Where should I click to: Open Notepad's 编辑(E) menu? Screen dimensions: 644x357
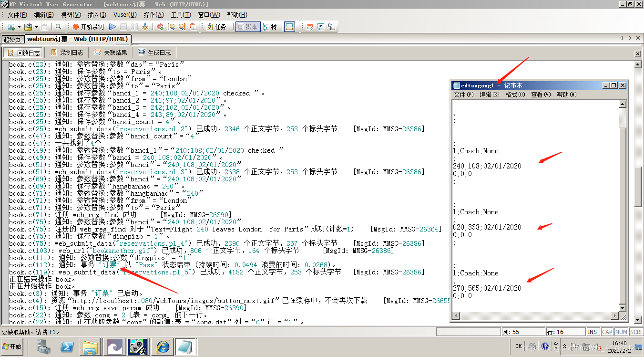(x=490, y=94)
